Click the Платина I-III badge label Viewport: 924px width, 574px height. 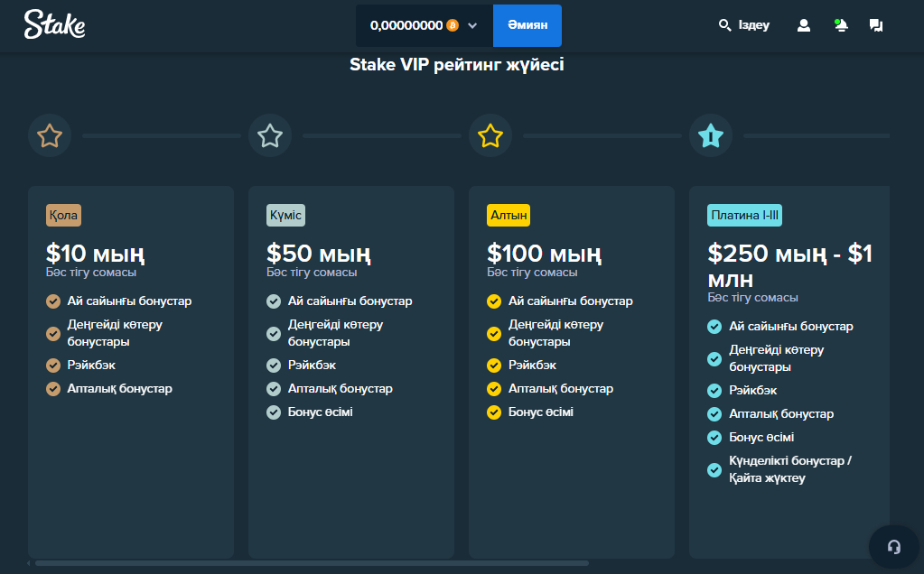click(744, 215)
